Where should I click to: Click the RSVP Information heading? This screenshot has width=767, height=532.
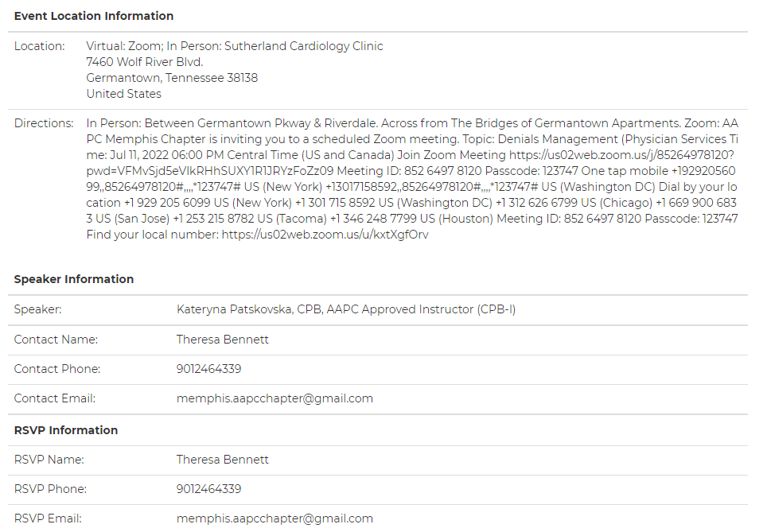66,430
